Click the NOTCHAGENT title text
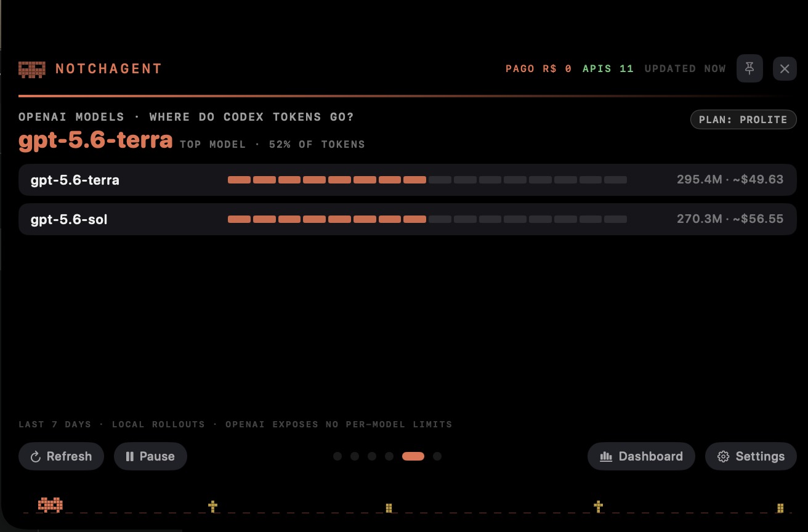808x532 pixels. 109,69
